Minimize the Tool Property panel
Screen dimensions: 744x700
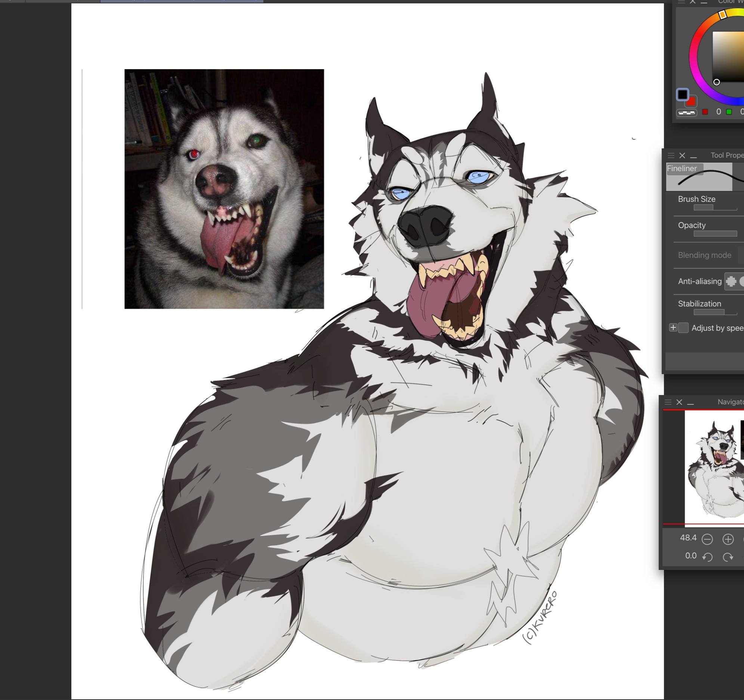point(694,156)
